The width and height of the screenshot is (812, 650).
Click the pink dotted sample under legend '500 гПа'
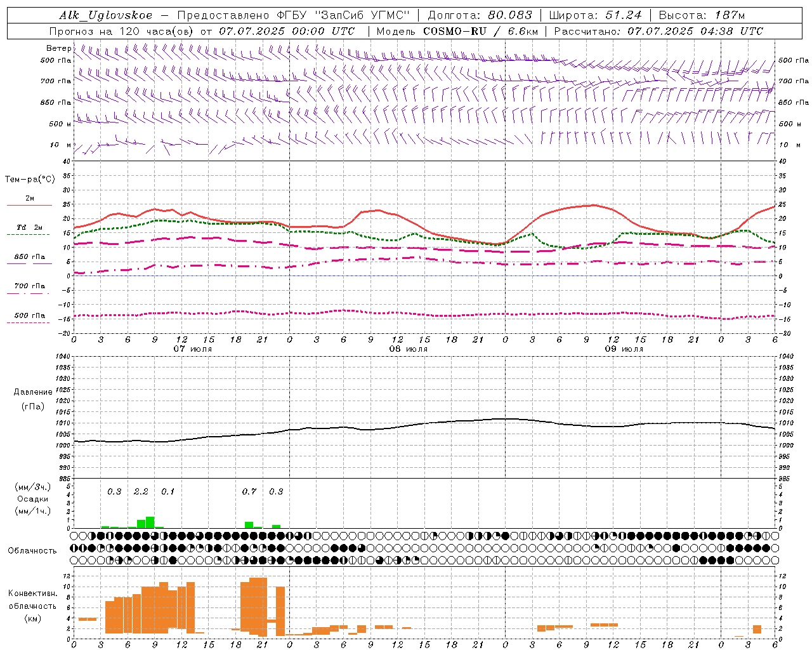28,323
